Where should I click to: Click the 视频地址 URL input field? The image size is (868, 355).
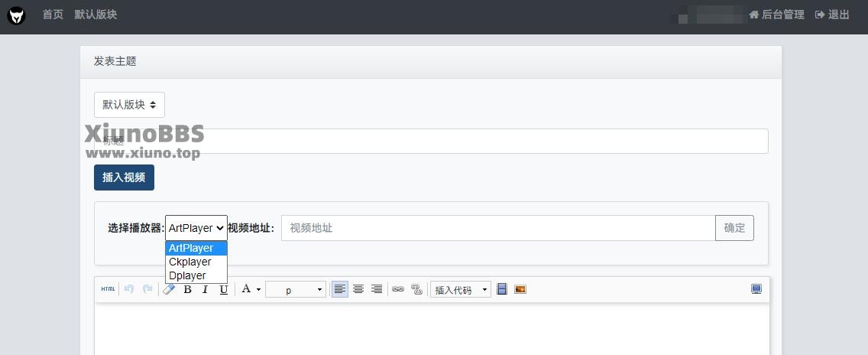497,228
